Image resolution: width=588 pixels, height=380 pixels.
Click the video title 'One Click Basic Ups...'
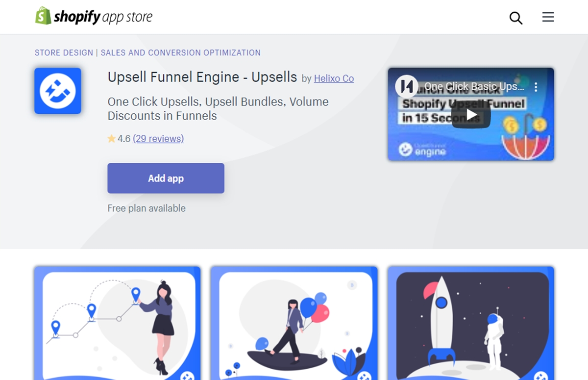pyautogui.click(x=474, y=87)
